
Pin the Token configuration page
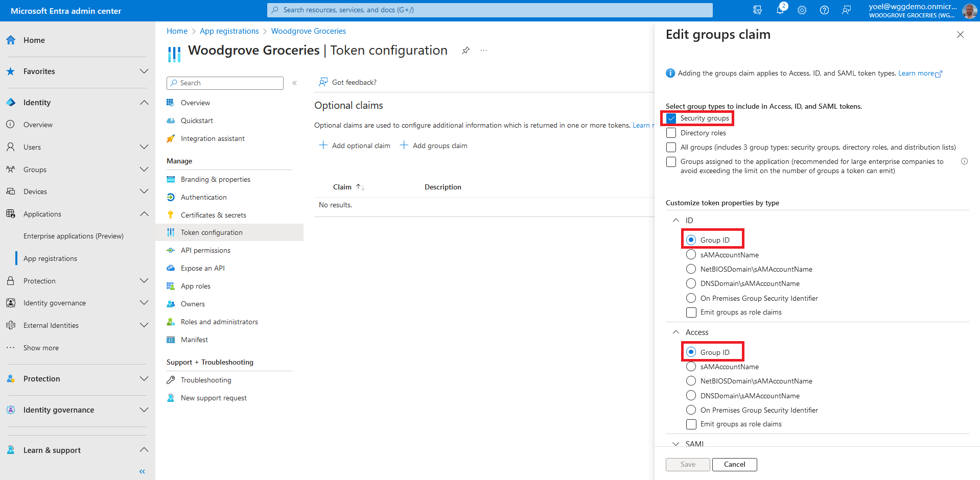[465, 51]
